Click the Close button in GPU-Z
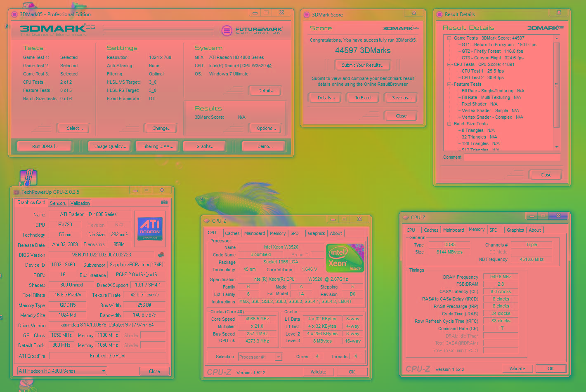Screen dimensions: 586x392 click(154, 371)
